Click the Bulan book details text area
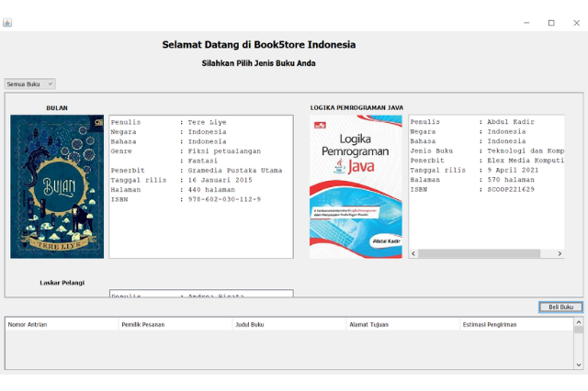The image size is (588, 391). (x=200, y=186)
